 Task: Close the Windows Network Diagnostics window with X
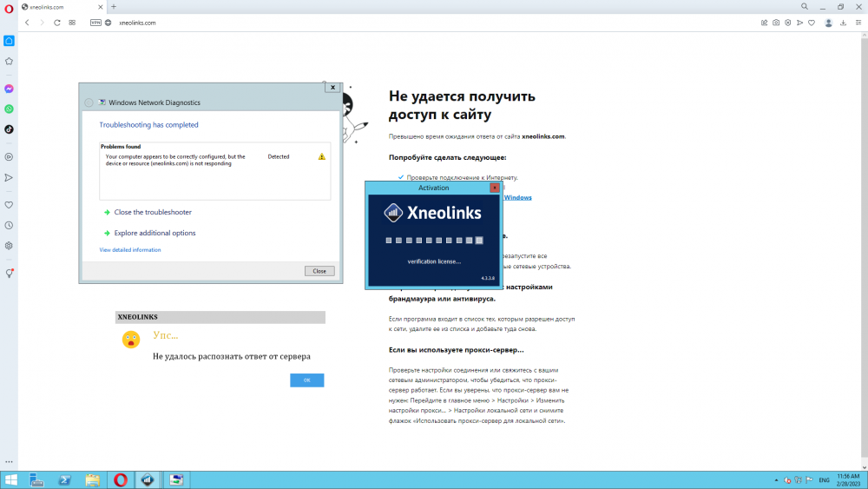332,88
